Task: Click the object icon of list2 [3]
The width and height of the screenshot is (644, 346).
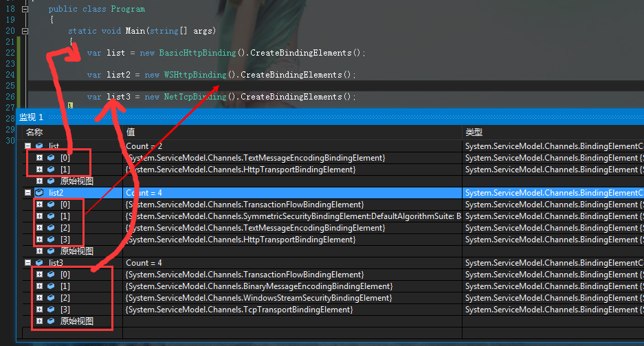Action: [x=51, y=240]
